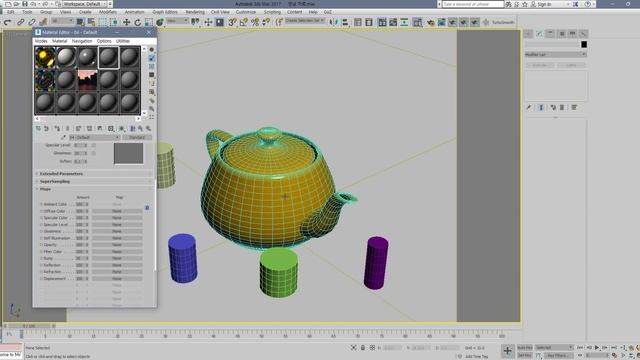Enable the Opacity map checkbox
640x360 pixels.
[41, 245]
